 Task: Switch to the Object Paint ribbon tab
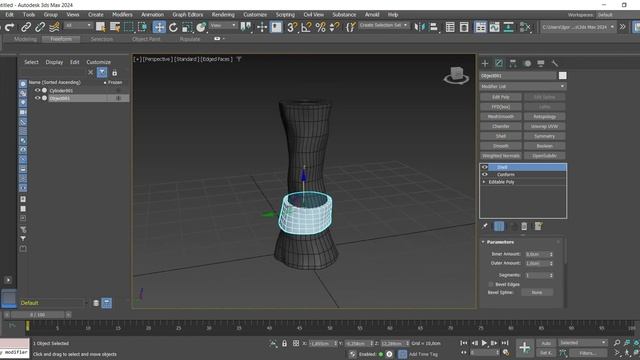[146, 39]
